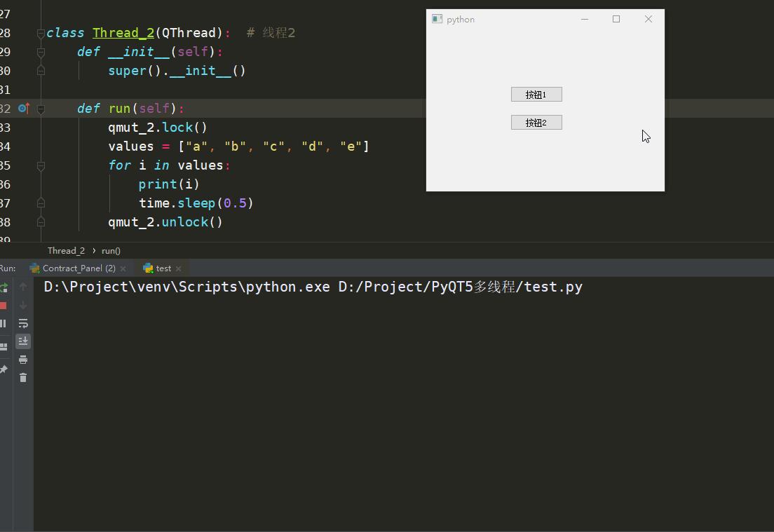Print the console output
774x532 pixels.
(23, 359)
